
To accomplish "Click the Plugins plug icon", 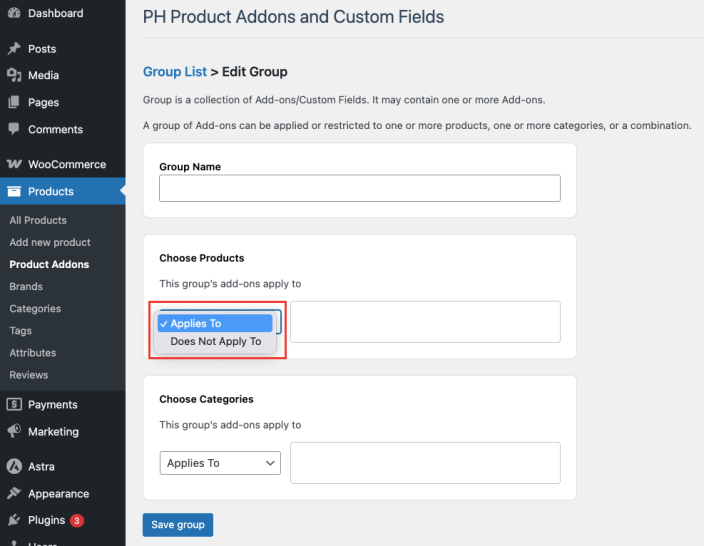I will pos(14,520).
